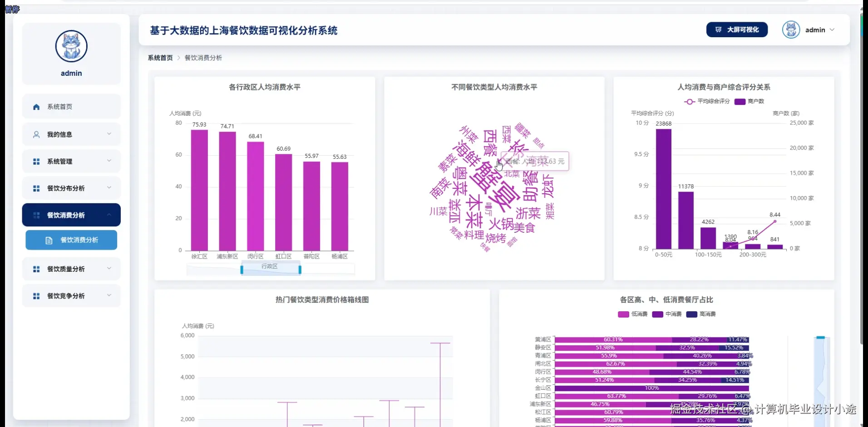Click the word 火锅 in the word cloud
Image resolution: width=868 pixels, height=427 pixels.
tap(501, 224)
